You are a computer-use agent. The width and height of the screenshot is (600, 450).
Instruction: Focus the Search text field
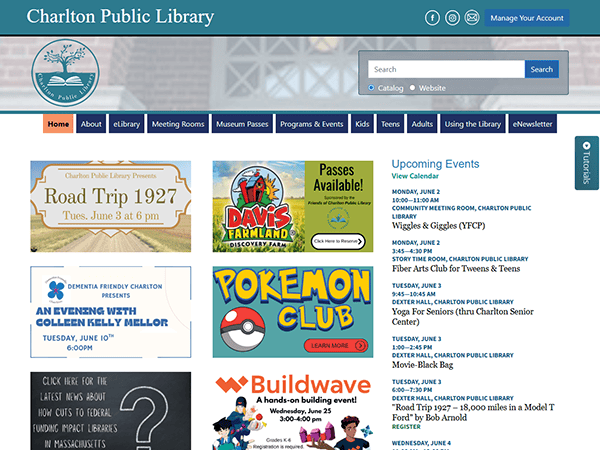point(446,69)
